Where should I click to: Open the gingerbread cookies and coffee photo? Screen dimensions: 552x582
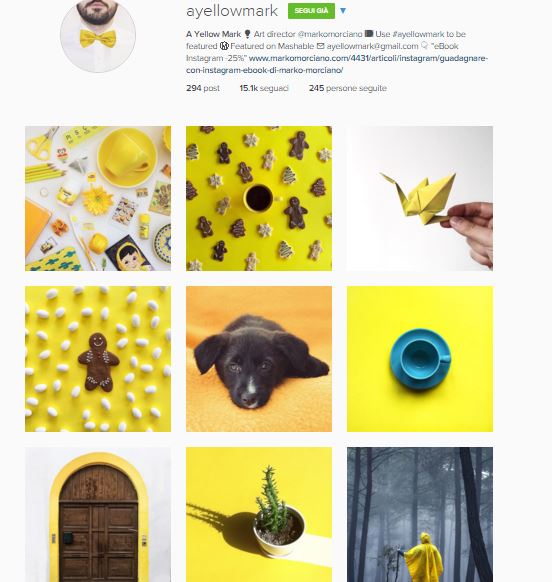[x=259, y=199]
